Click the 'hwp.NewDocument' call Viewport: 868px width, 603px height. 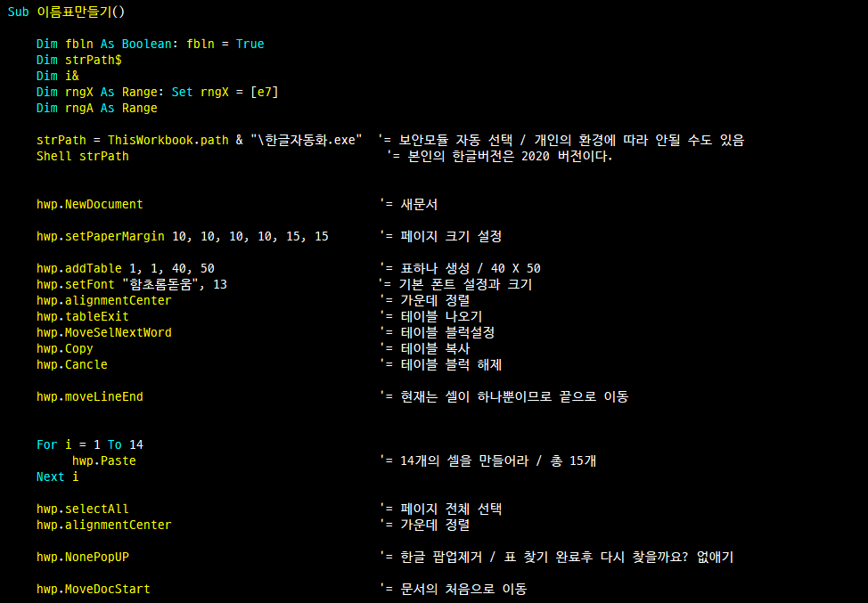90,204
